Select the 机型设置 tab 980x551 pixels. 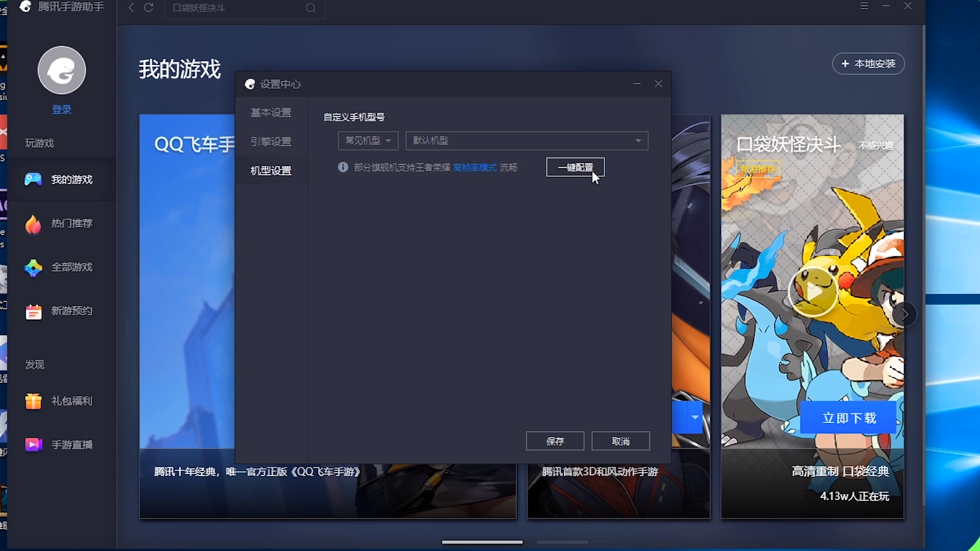tap(271, 171)
